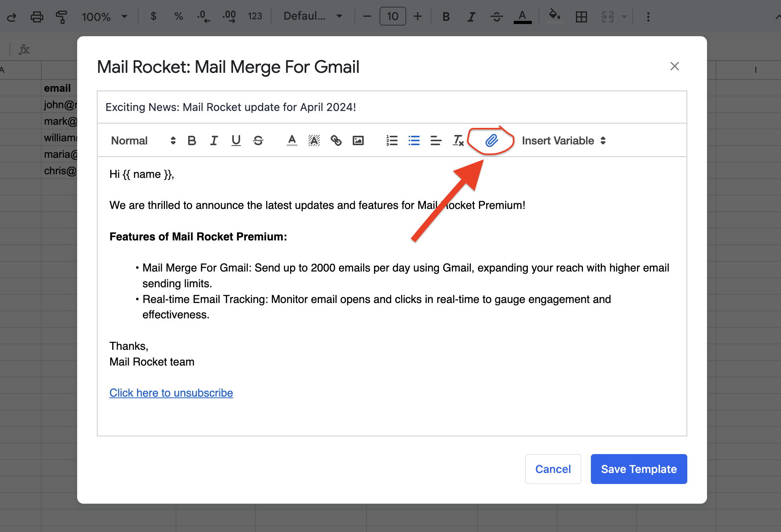Click the editor text color icon
The width and height of the screenshot is (781, 532).
pyautogui.click(x=292, y=140)
